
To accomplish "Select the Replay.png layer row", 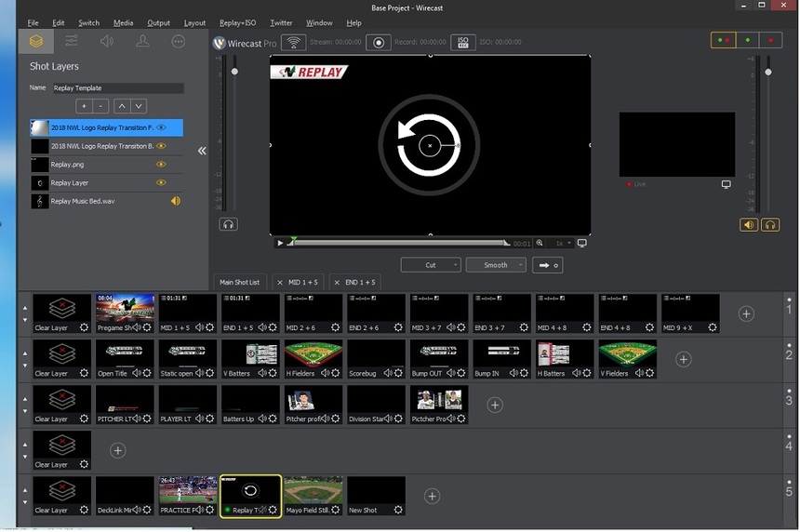I will coord(107,165).
